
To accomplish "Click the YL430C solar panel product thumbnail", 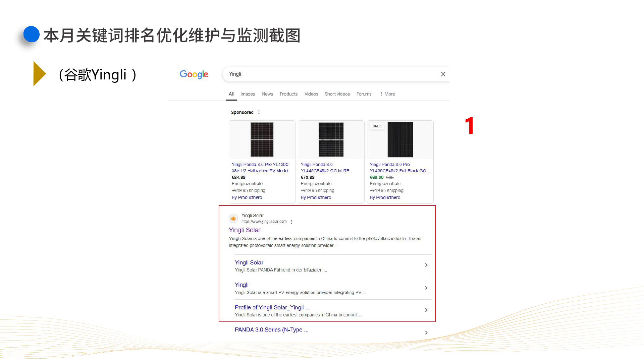I will pos(262,139).
